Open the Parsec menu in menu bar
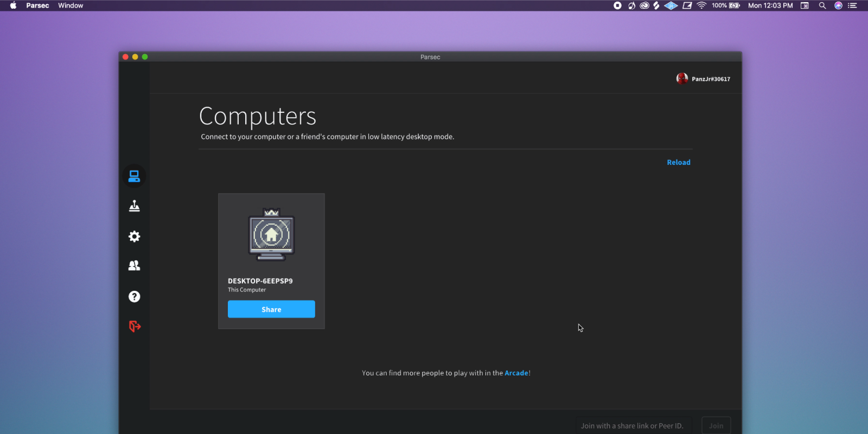 tap(37, 5)
